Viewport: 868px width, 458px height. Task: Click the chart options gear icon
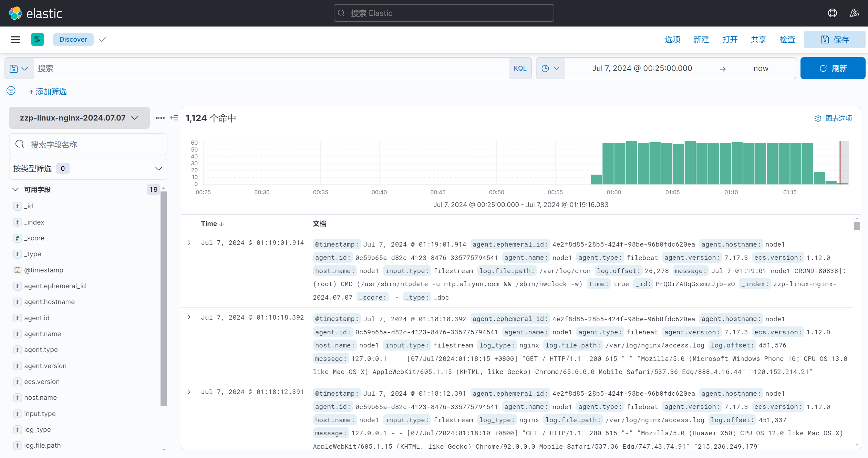[x=818, y=118]
